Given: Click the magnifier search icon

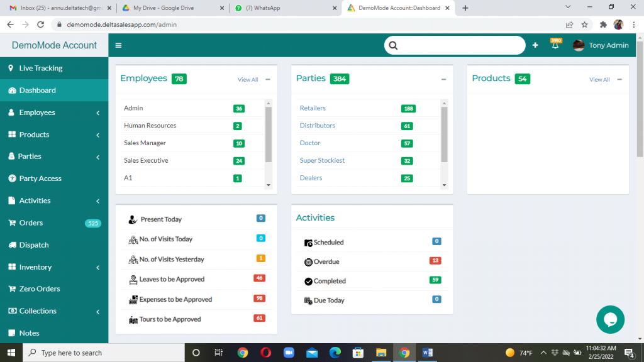Looking at the screenshot, I should point(393,45).
